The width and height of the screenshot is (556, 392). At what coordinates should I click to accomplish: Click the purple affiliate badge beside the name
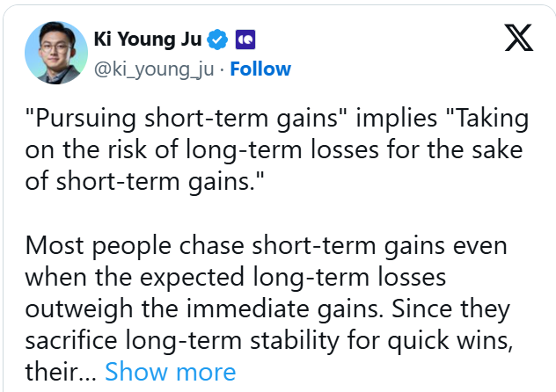[245, 40]
